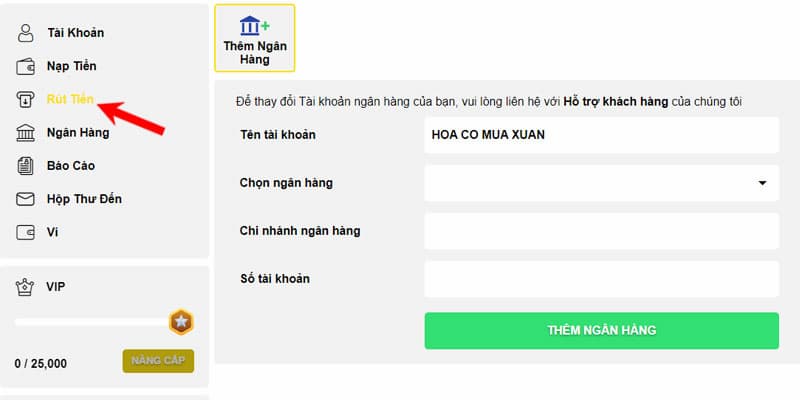This screenshot has height=400, width=800.
Task: Go to Hộp Thư Đến menu entry
Action: (84, 199)
